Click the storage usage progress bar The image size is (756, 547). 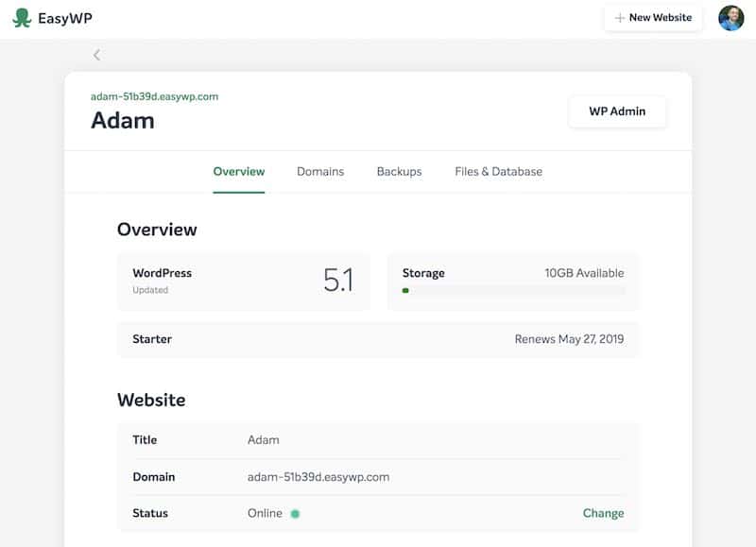[513, 291]
